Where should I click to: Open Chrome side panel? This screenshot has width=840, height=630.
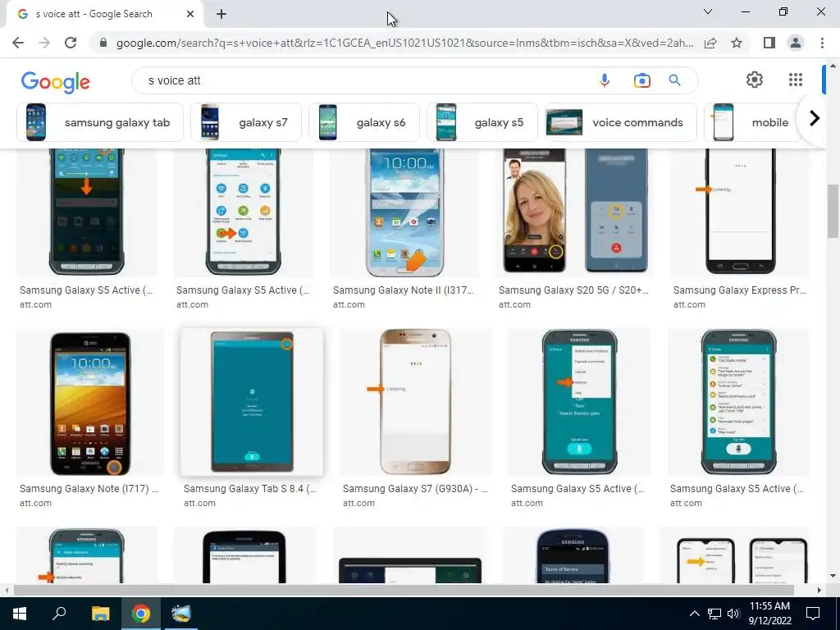coord(769,43)
